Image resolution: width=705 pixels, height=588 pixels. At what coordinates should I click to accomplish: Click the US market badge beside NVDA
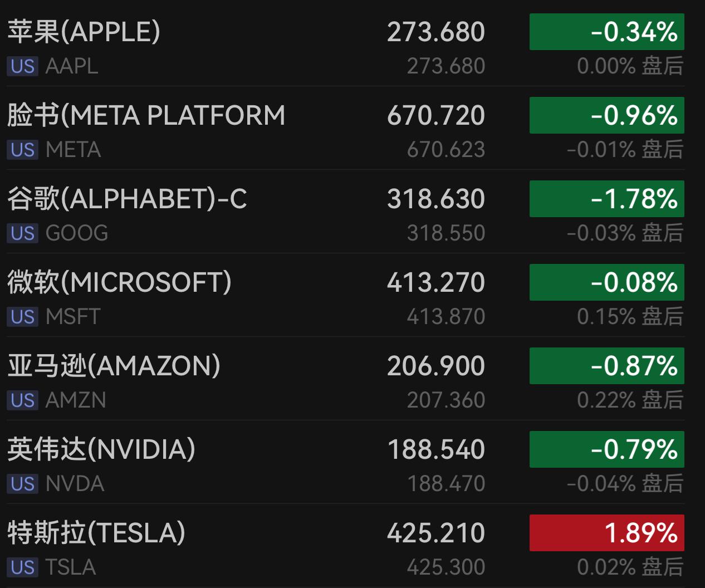tap(22, 484)
